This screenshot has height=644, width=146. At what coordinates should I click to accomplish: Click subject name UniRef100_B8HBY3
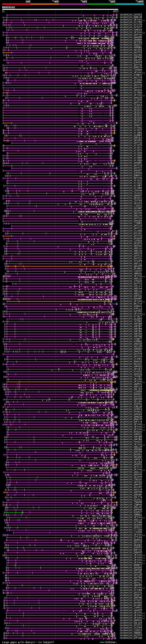pyautogui.click(x=131, y=565)
